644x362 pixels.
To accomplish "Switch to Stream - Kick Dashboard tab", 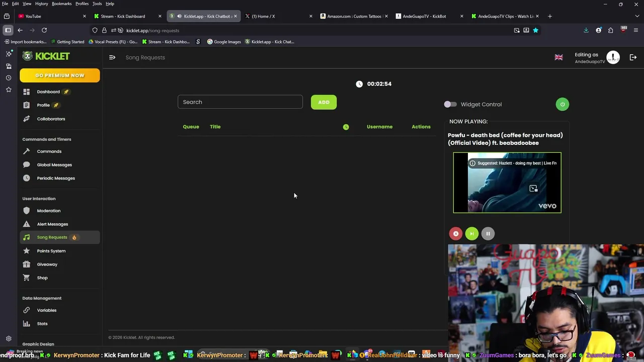I will [127, 16].
